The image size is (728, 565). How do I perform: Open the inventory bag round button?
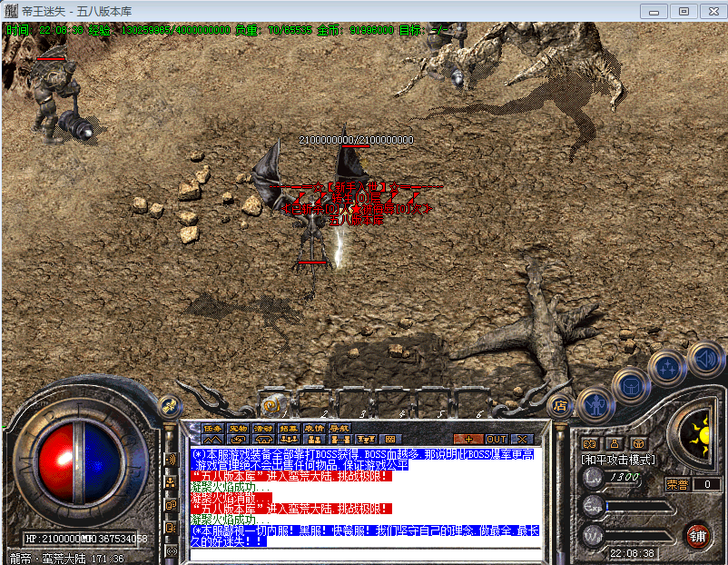click(631, 386)
